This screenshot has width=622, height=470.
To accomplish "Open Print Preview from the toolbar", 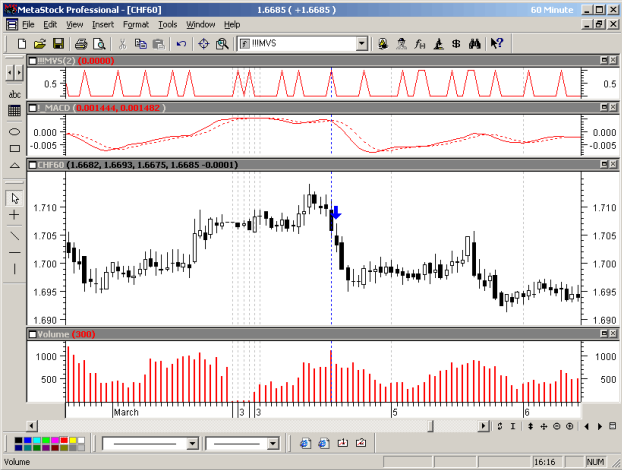I will pos(99,44).
